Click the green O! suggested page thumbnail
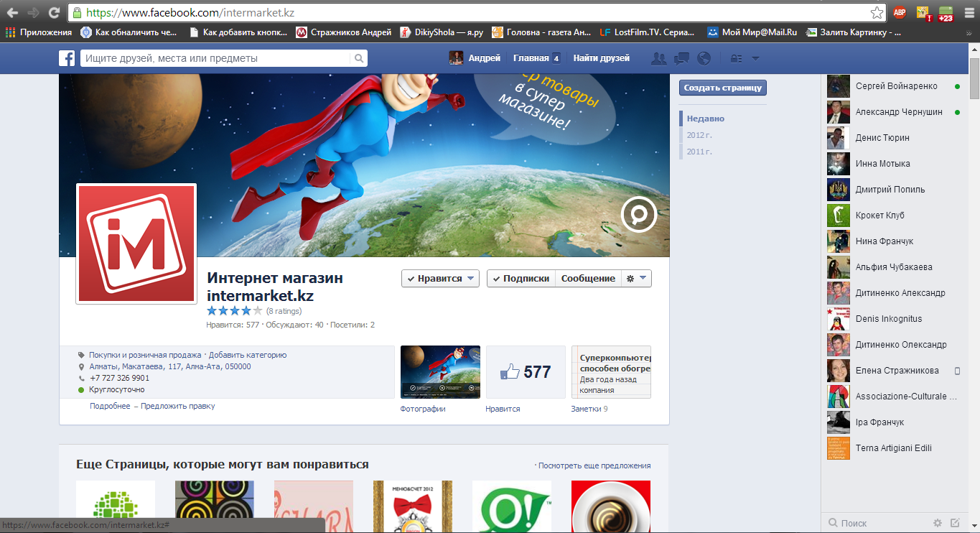The height and width of the screenshot is (533, 980). point(512,507)
